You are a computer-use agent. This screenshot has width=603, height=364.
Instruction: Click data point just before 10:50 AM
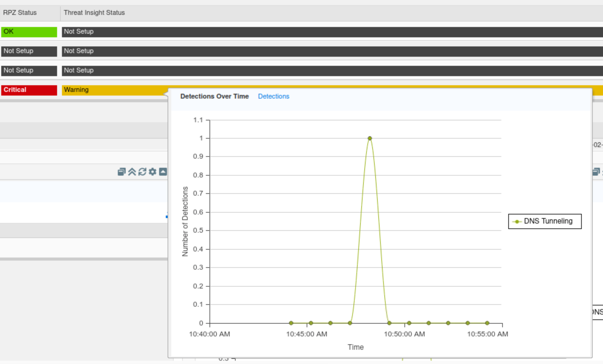(389, 323)
